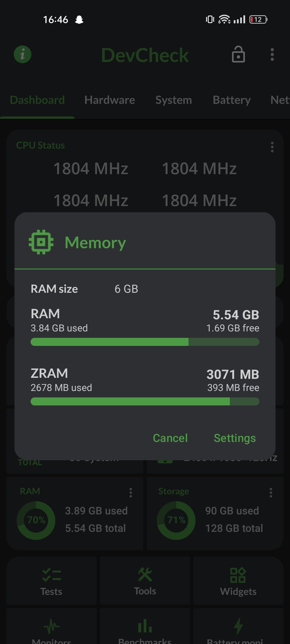Tap the RAM usage progress bar

click(x=145, y=342)
